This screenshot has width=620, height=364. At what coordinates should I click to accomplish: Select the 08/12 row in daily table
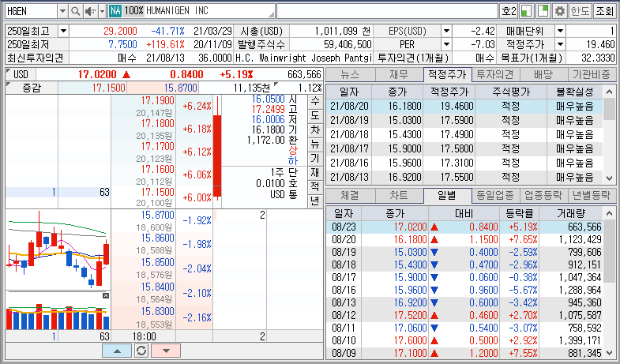click(x=464, y=315)
